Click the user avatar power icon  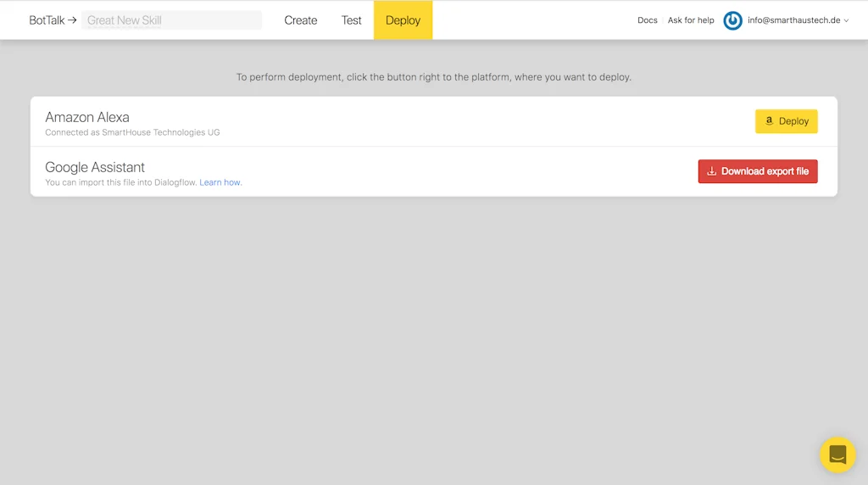click(732, 20)
